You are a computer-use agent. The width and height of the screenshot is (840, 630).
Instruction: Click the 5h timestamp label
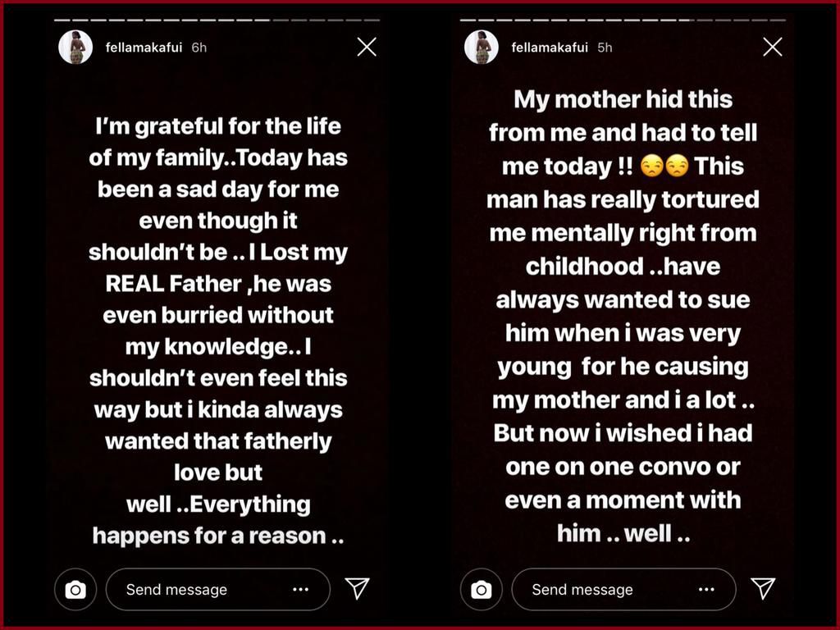click(x=605, y=48)
